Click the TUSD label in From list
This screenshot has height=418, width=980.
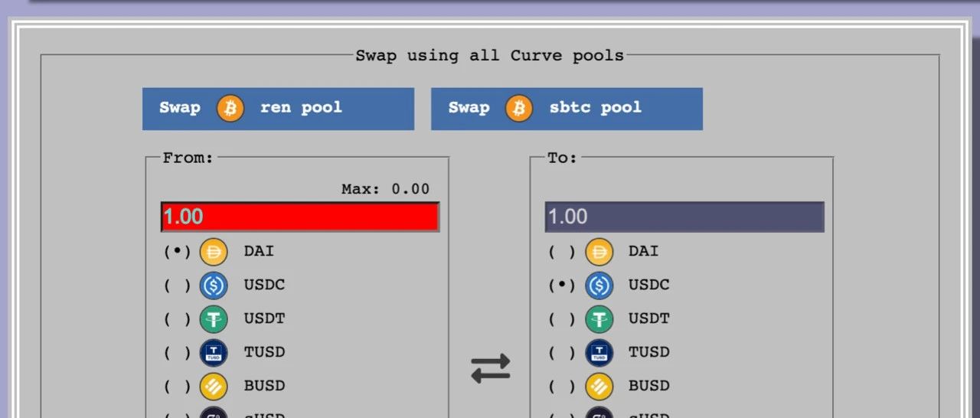264,352
